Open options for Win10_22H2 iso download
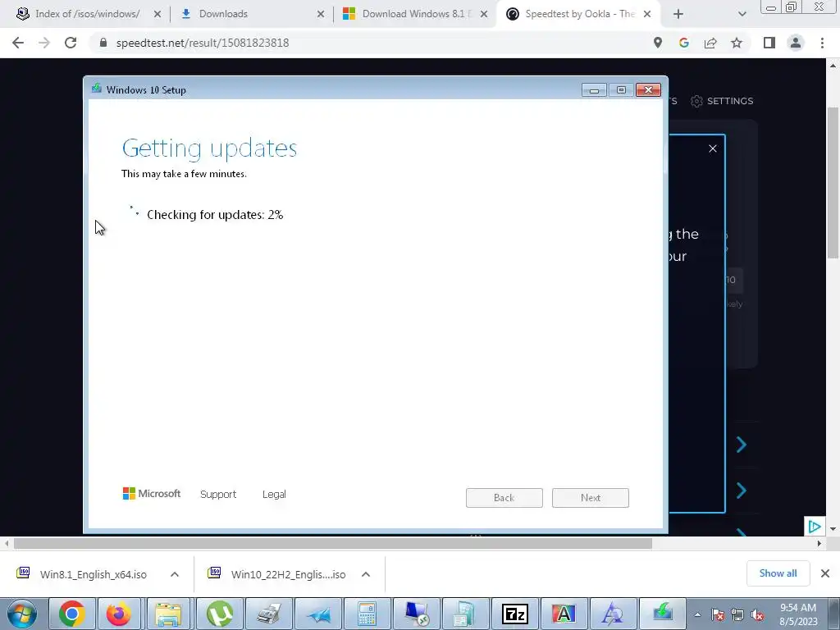This screenshot has height=630, width=840. pos(366,574)
